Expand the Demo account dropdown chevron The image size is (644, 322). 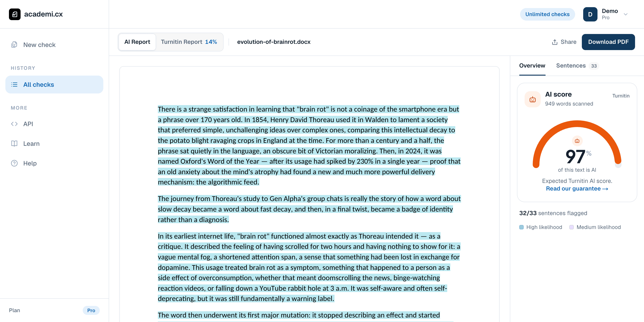(x=625, y=14)
